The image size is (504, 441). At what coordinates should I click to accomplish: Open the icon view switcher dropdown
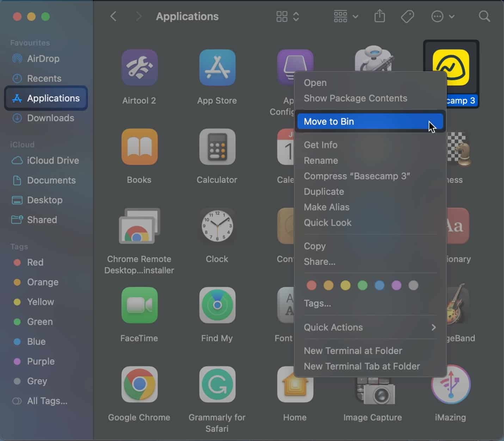(x=288, y=16)
